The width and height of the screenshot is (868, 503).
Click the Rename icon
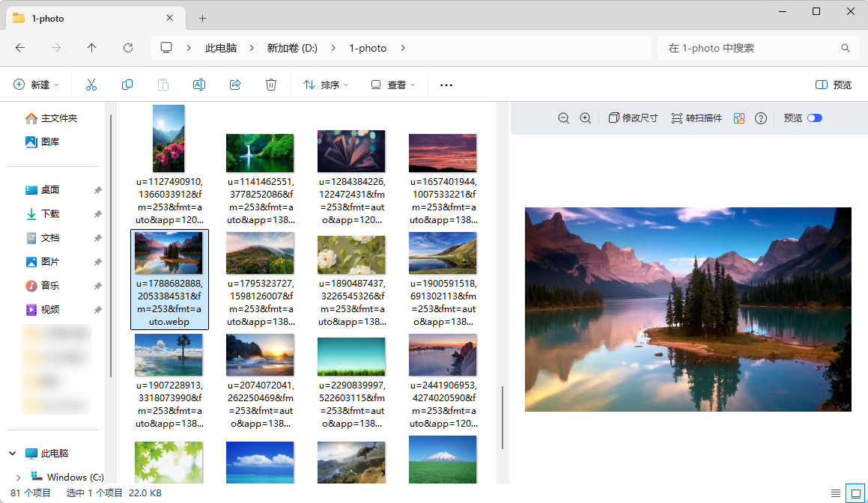pos(199,84)
